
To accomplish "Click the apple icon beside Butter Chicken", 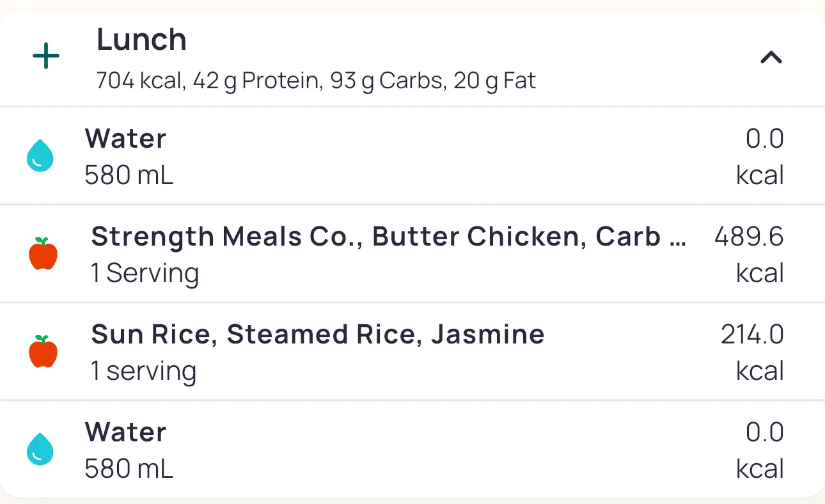I will [43, 254].
